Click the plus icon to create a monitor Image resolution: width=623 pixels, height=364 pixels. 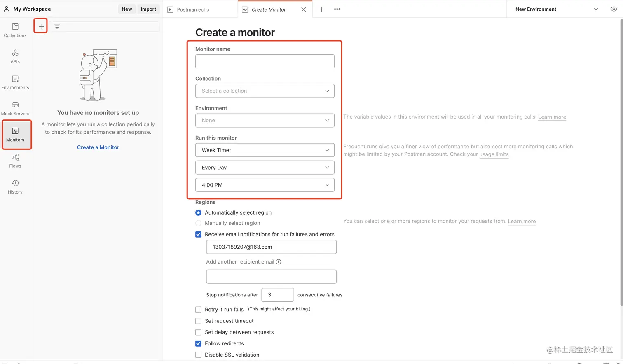41,26
